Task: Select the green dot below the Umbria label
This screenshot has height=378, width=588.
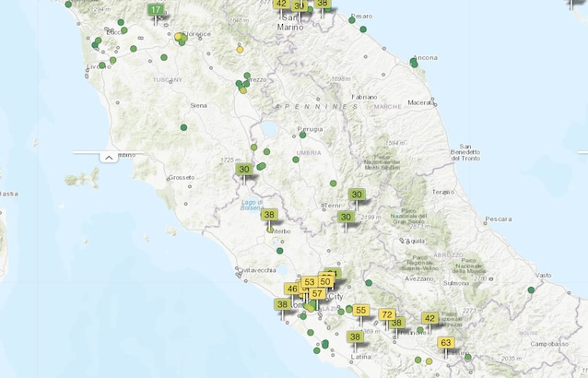Action: [x=296, y=159]
